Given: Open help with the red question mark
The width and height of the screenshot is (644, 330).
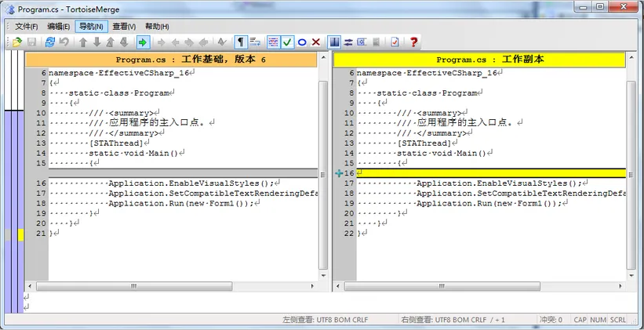Looking at the screenshot, I should click(413, 42).
